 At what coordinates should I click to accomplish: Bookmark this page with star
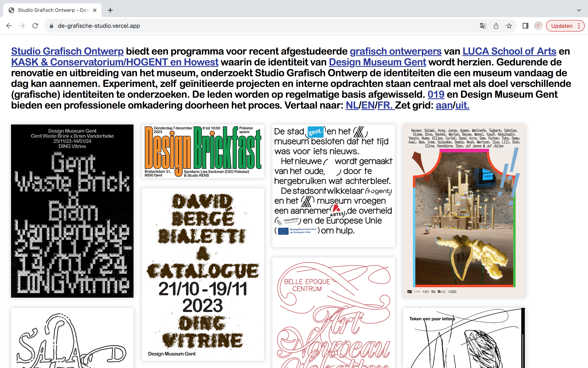509,26
